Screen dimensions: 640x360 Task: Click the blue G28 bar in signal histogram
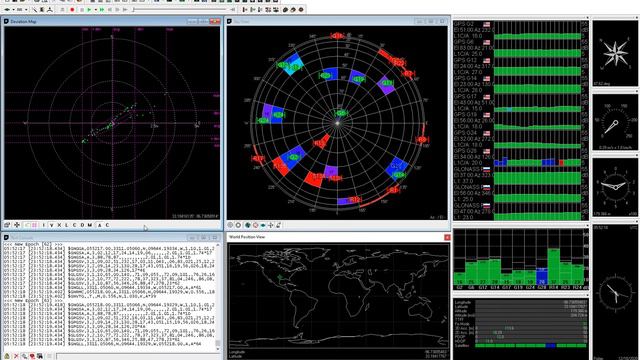(542, 276)
